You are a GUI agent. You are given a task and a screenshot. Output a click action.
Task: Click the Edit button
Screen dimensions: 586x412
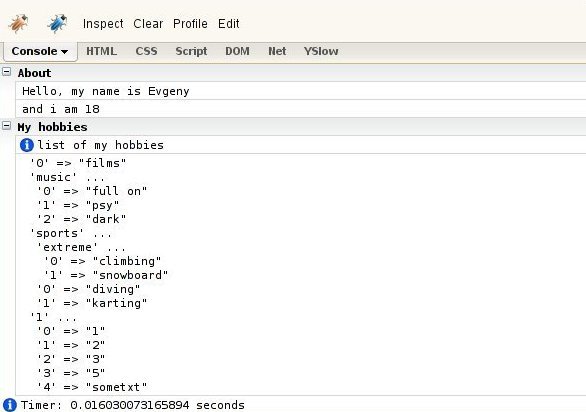click(x=229, y=24)
